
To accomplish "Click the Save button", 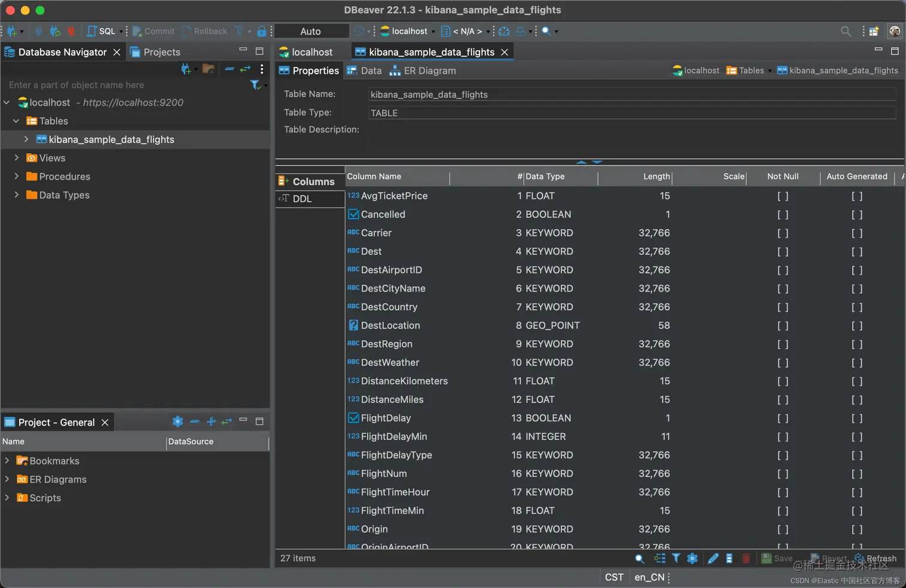I will click(x=777, y=559).
